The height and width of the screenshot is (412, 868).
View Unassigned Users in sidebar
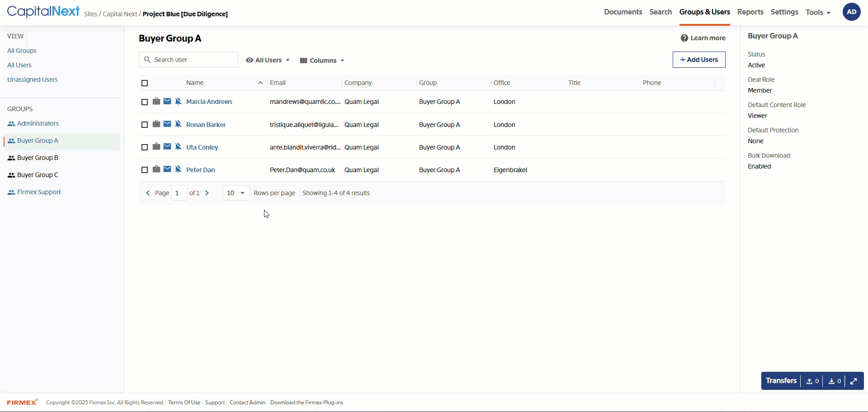click(x=33, y=80)
